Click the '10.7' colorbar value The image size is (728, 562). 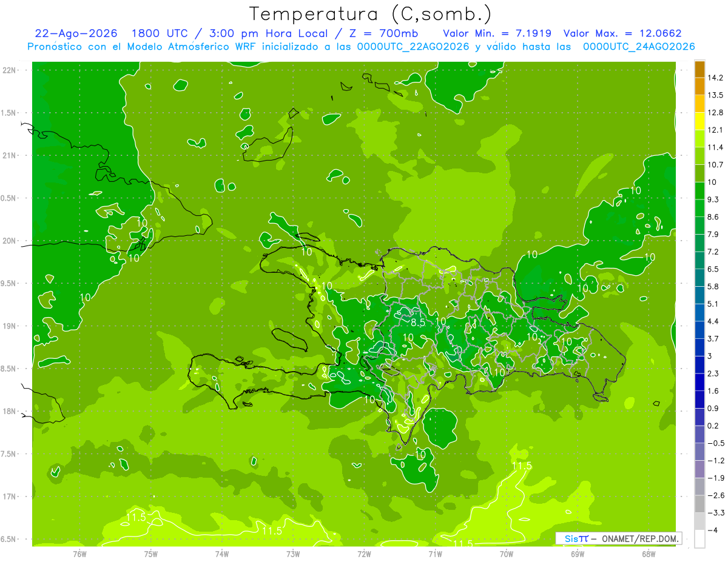pyautogui.click(x=716, y=164)
